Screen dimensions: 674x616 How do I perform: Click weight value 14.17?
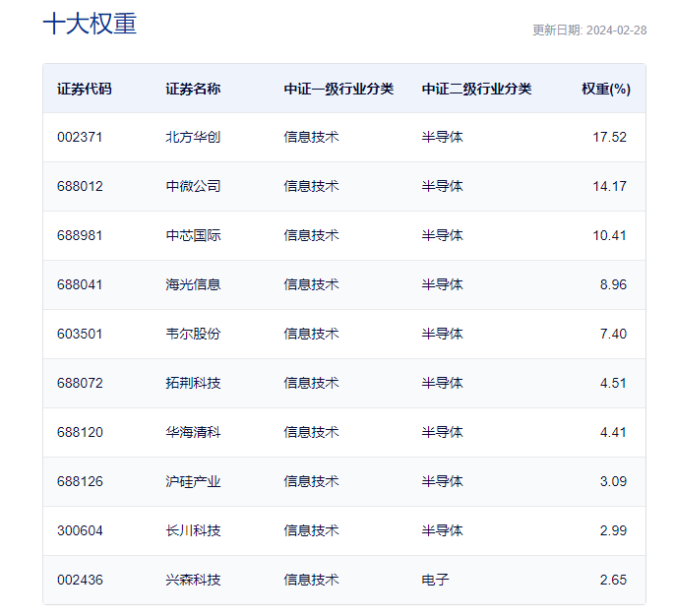coord(609,186)
